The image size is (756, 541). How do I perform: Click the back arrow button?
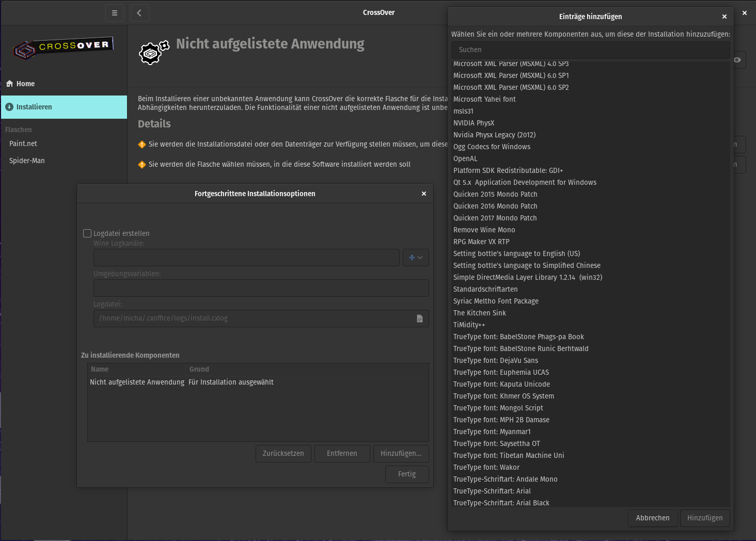coord(139,13)
